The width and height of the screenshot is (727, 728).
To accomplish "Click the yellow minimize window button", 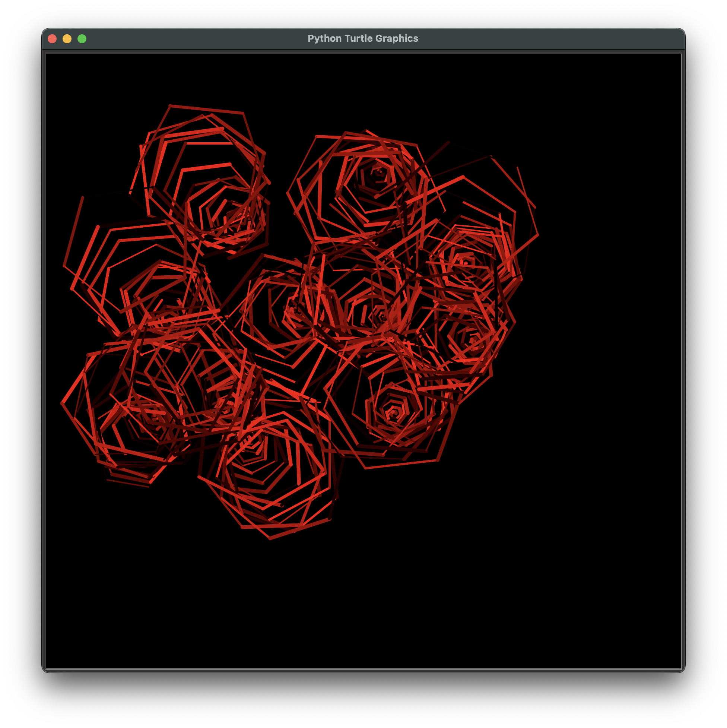I will (67, 39).
